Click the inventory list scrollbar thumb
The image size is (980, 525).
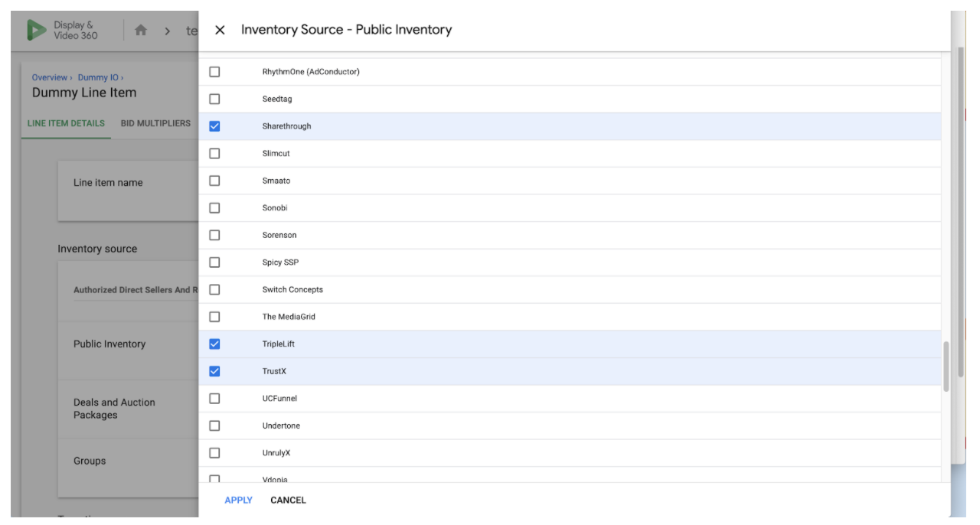946,367
